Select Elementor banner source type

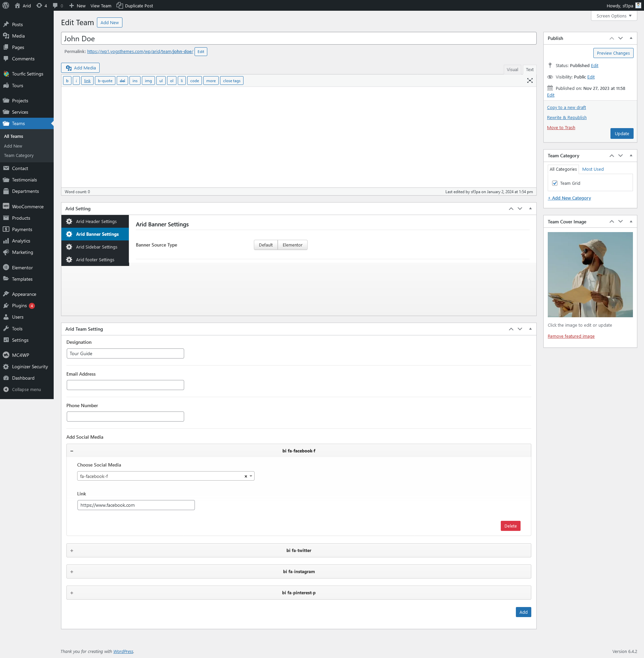pyautogui.click(x=292, y=245)
